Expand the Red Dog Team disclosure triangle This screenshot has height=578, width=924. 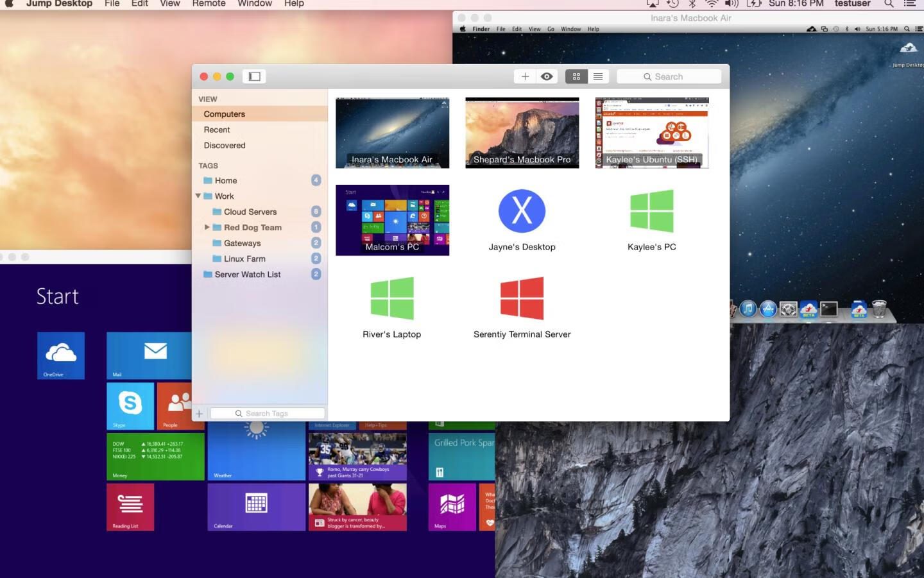207,227
